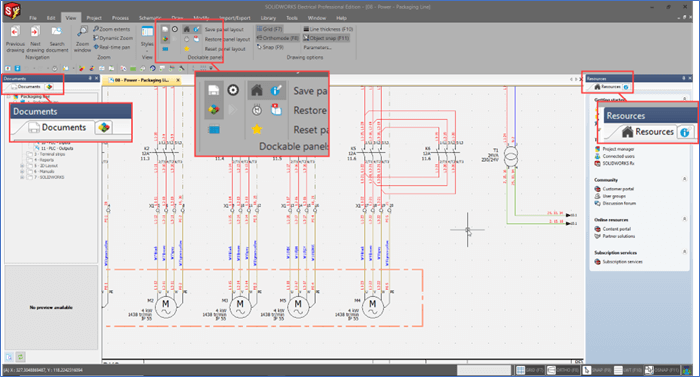Collapse the Community section
Screen dimensions: 700x377
[x=684, y=179]
